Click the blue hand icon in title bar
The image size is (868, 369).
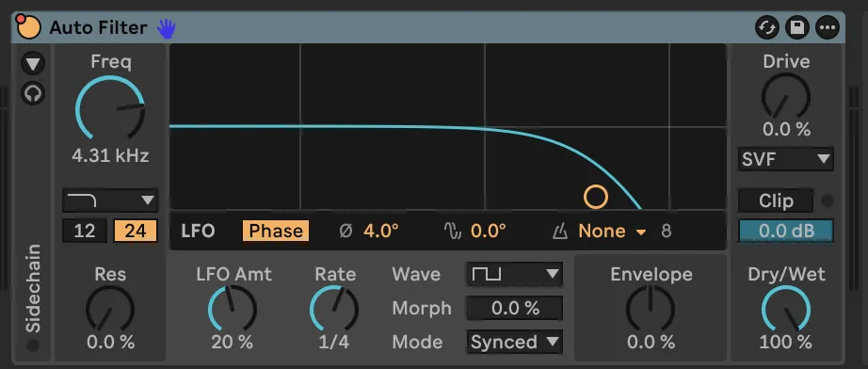(x=166, y=27)
